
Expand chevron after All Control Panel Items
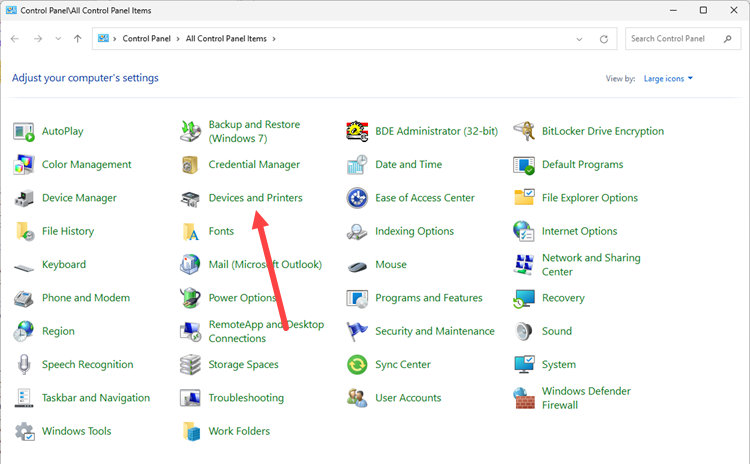click(274, 39)
